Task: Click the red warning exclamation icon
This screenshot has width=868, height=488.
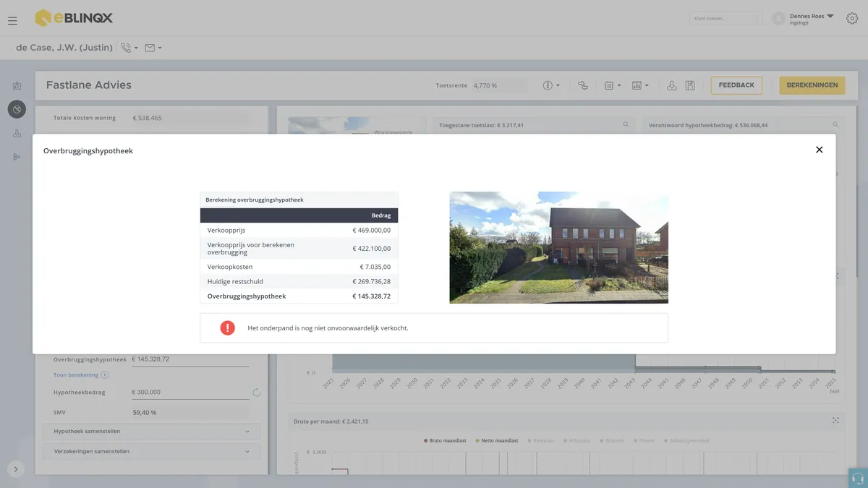Action: pyautogui.click(x=227, y=328)
